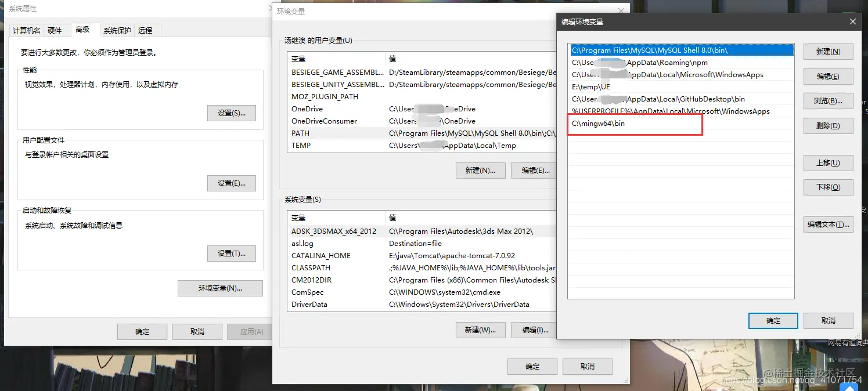Select CM2012DIR system variable
The image size is (868, 391).
tap(422, 280)
